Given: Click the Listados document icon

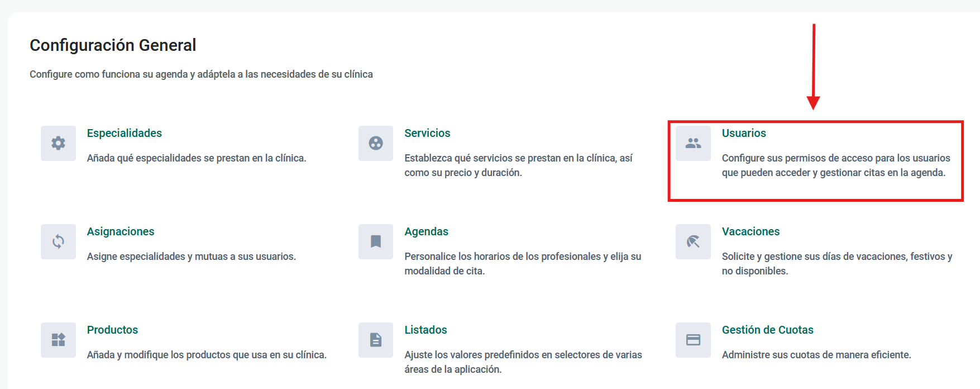Looking at the screenshot, I should [376, 340].
